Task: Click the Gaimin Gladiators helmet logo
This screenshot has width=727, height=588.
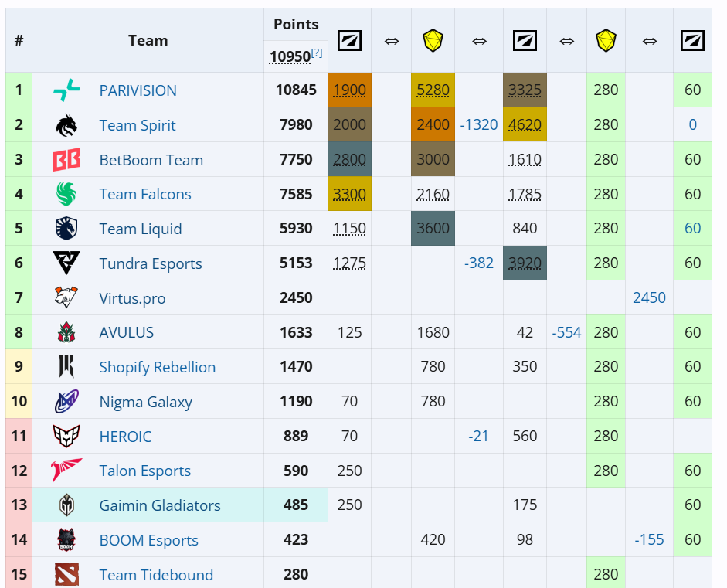Action: tap(66, 505)
